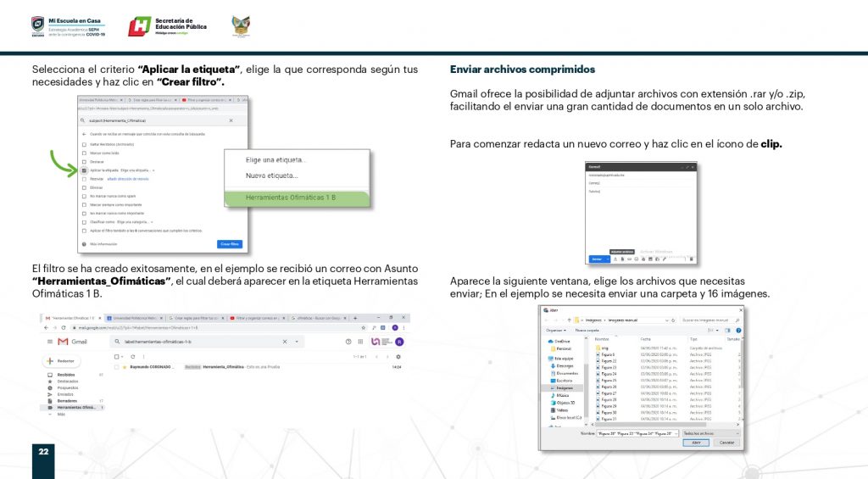Viewport: 868px width, 479px height.
Task: Expand 'Más' in Gmail sidebar
Action: pos(61,414)
